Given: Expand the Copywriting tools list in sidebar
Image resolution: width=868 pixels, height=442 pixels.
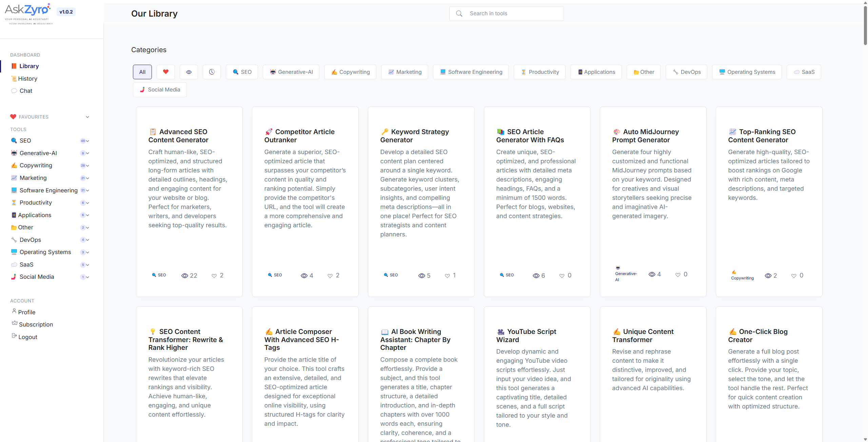Looking at the screenshot, I should [x=87, y=166].
